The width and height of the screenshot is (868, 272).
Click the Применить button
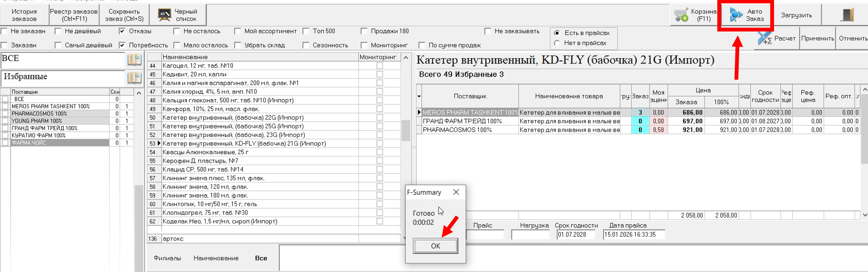[817, 38]
